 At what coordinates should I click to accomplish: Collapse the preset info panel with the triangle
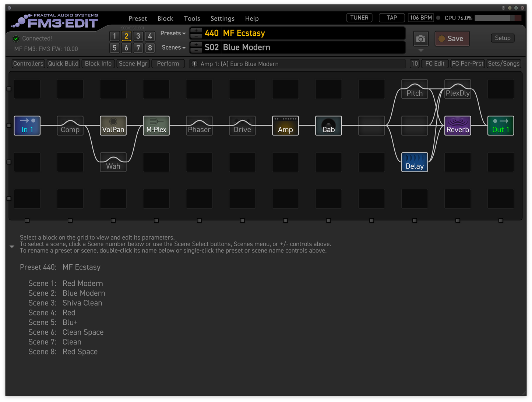12,247
